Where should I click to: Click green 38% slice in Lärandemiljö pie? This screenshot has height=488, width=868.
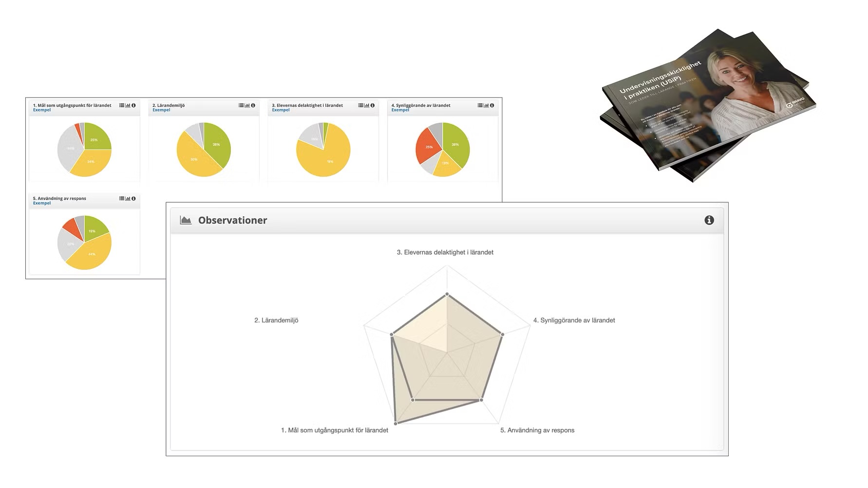[x=216, y=144]
